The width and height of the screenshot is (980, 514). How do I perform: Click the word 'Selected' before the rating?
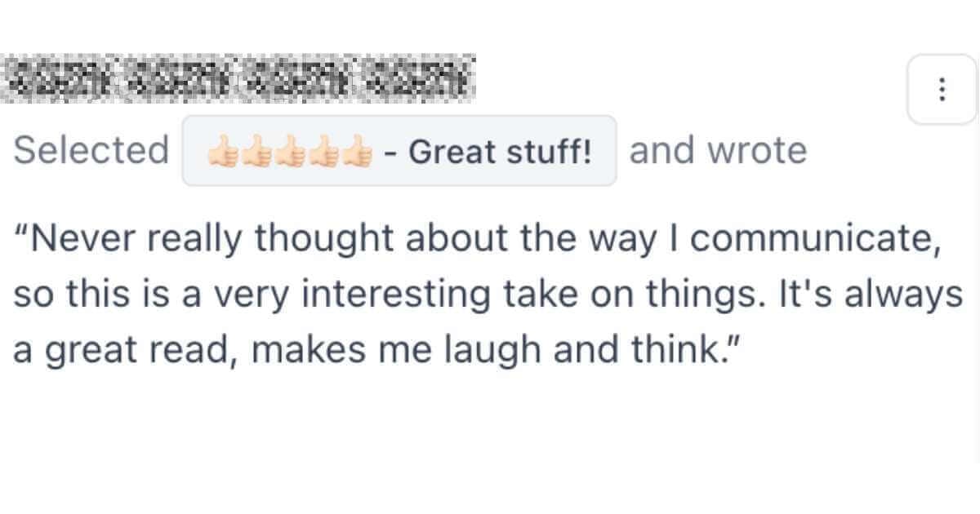pos(91,151)
